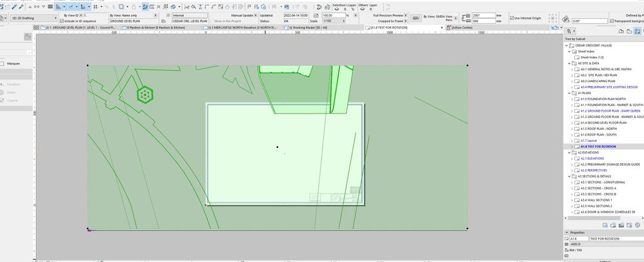This screenshot has width=644, height=262.
Task: Toggle the Marquee checkbox
Action: point(3,64)
